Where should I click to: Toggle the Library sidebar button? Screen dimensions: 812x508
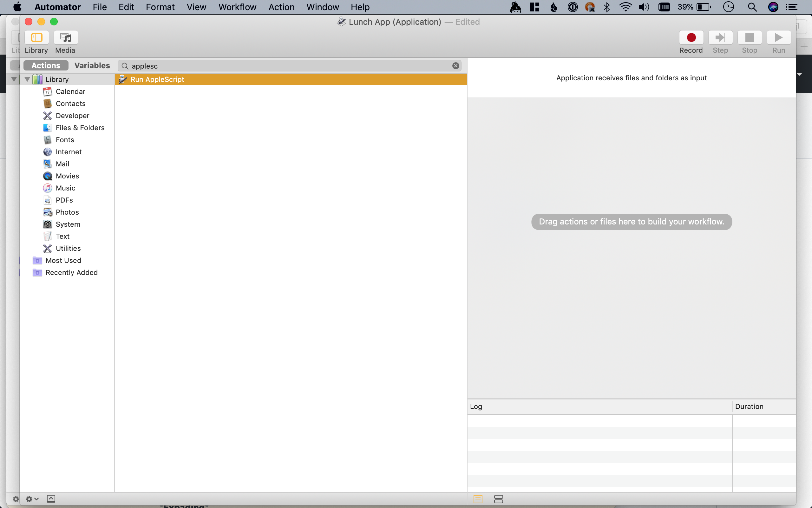click(x=36, y=38)
